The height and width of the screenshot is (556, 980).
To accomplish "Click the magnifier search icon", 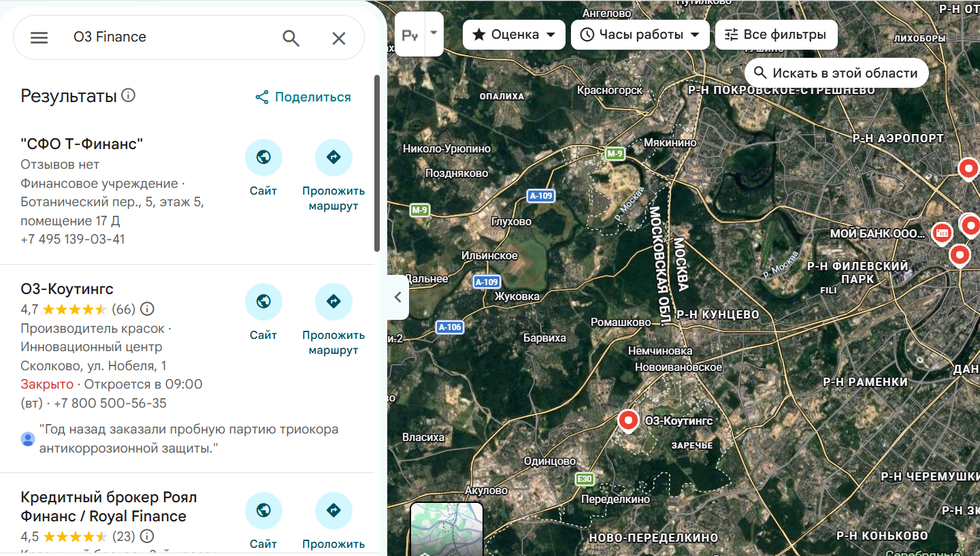I will 291,38.
